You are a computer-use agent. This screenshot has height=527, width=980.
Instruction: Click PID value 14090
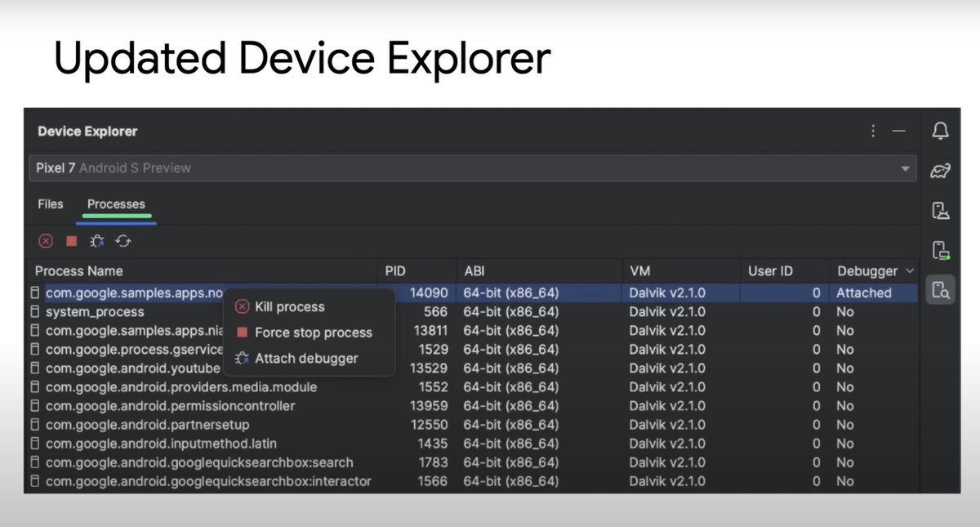click(x=429, y=293)
